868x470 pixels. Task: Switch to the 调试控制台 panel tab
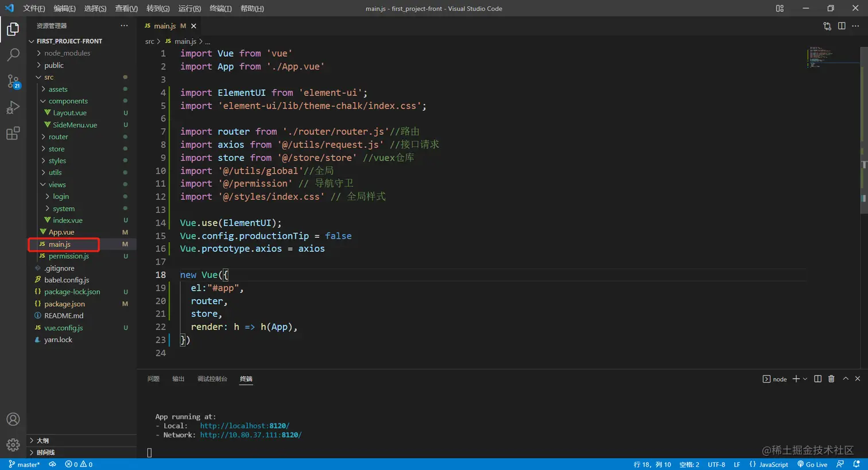212,379
